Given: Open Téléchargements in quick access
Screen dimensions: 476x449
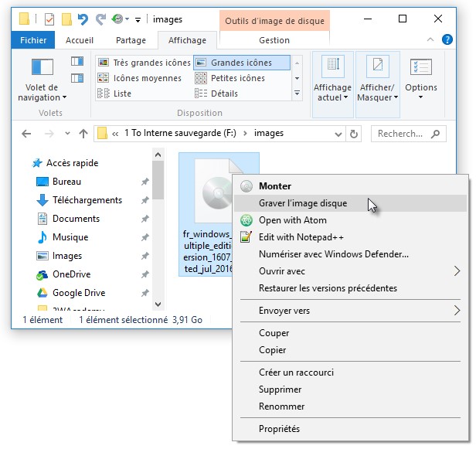Looking at the screenshot, I should point(87,200).
